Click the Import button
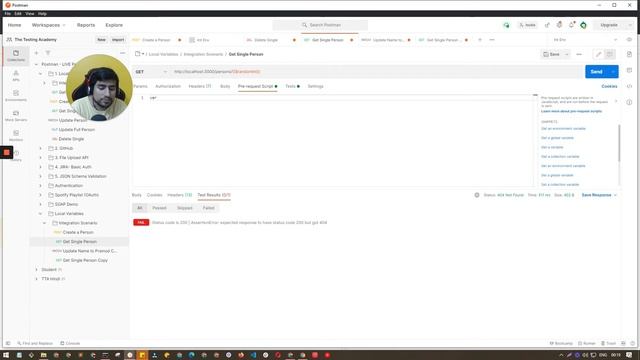Viewport: 640px width, 360px height. click(118, 40)
